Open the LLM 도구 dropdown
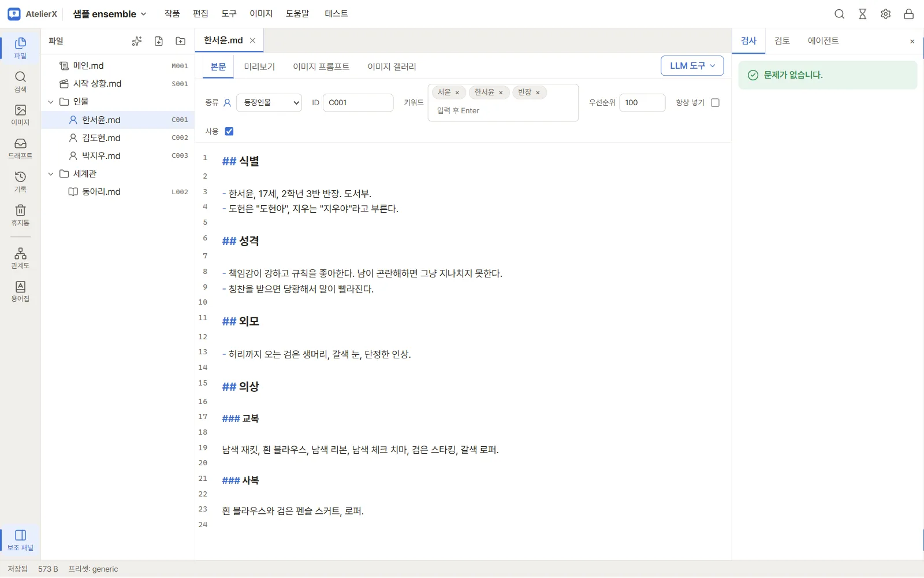924x578 pixels. (x=692, y=66)
